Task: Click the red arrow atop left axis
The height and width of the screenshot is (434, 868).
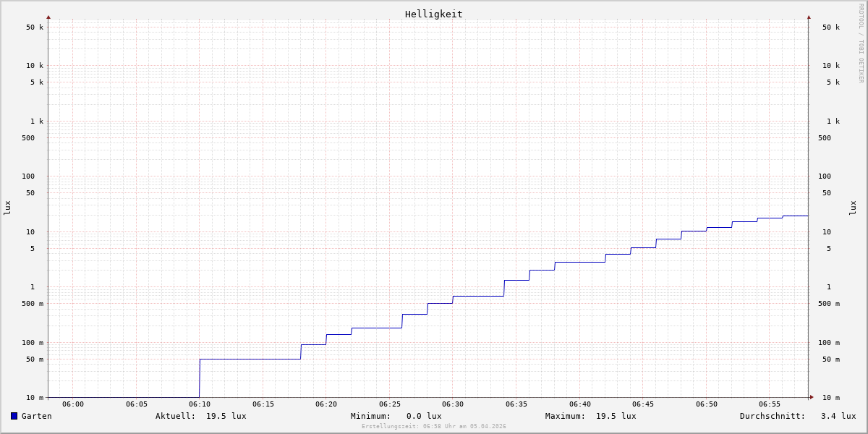Action: [48, 17]
